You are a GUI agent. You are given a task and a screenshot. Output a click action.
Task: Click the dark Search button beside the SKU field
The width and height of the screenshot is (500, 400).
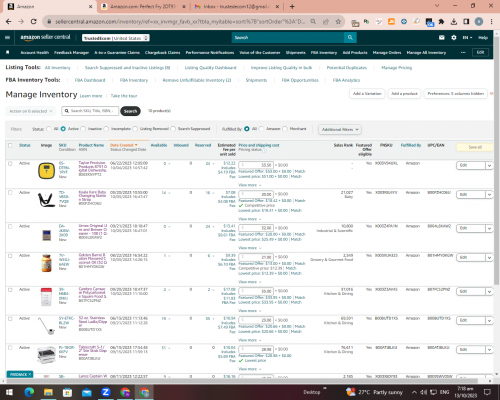(x=130, y=111)
